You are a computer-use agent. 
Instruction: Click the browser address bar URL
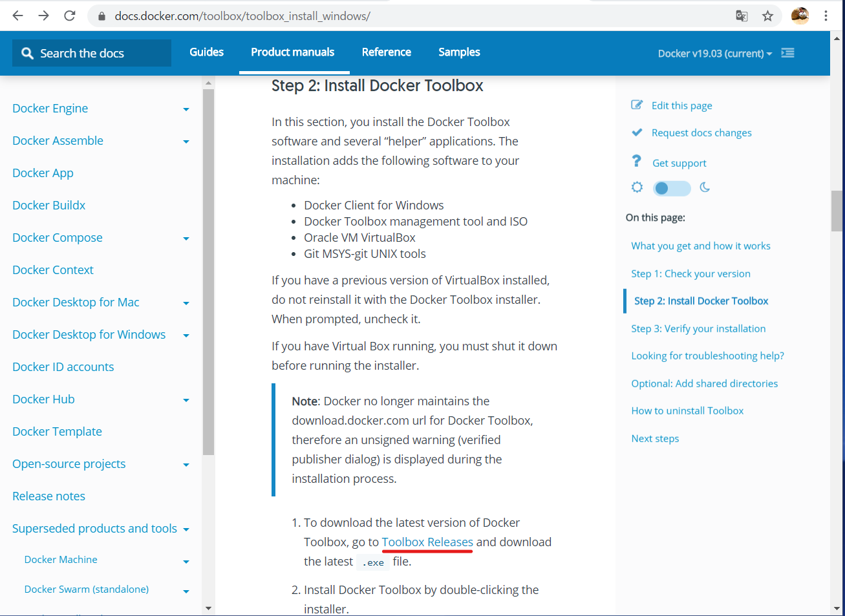pos(242,16)
